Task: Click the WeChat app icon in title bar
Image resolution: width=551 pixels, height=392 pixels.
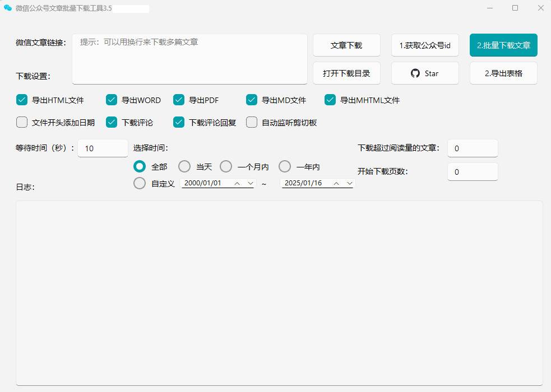Action: point(8,8)
